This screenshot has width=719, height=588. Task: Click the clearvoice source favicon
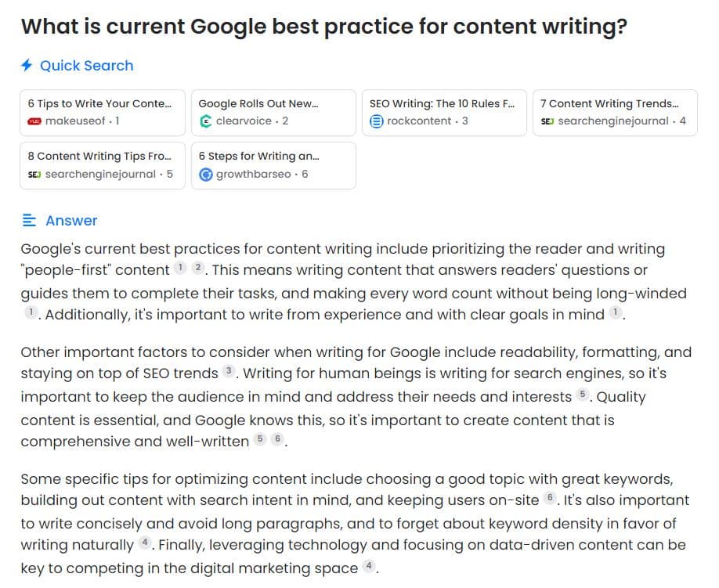pyautogui.click(x=206, y=121)
